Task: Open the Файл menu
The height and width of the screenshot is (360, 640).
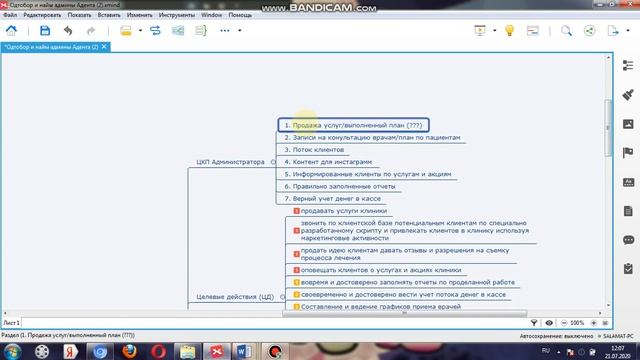Action: pyautogui.click(x=10, y=15)
